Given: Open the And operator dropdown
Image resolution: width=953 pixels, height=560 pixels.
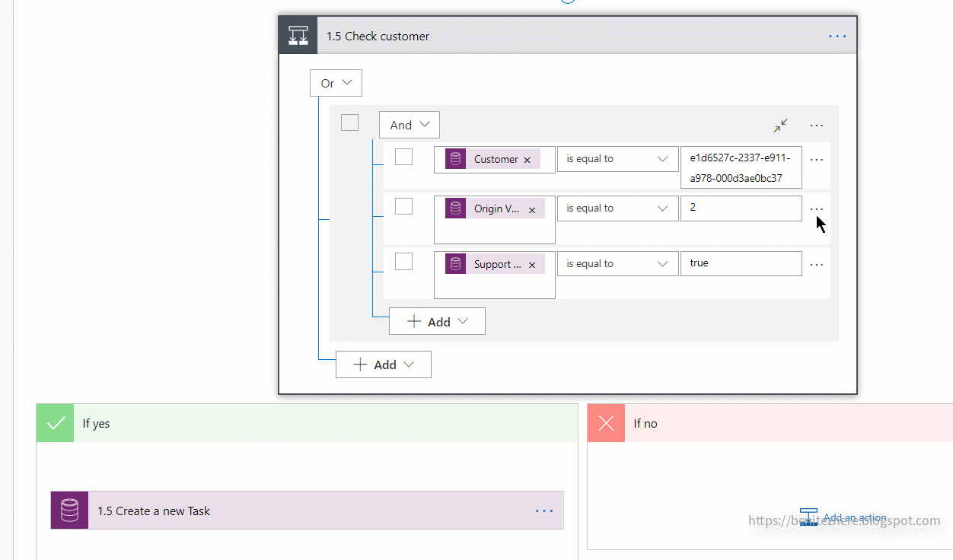Looking at the screenshot, I should 409,124.
